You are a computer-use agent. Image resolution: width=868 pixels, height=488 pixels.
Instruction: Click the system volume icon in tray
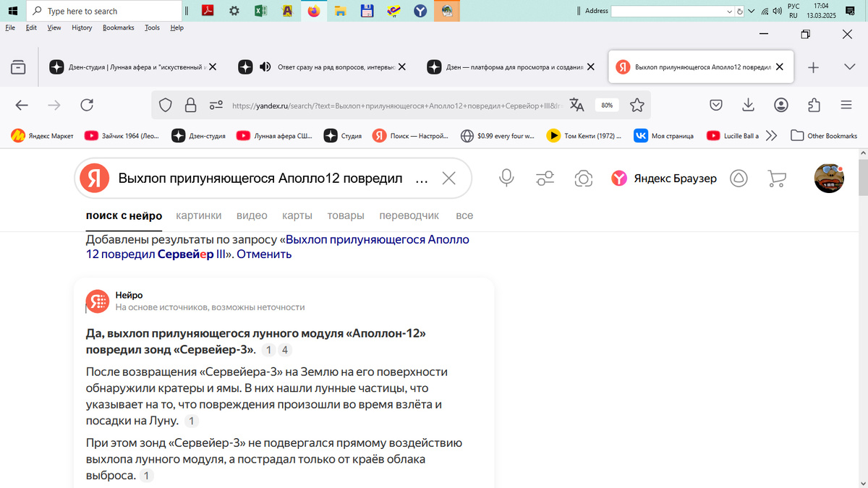pos(777,11)
